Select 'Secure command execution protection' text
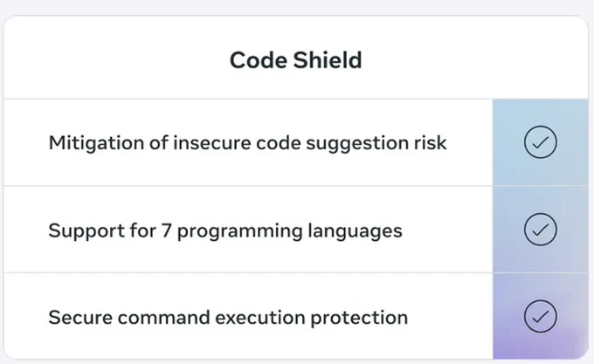Screen dimensions: 594x364 228,318
